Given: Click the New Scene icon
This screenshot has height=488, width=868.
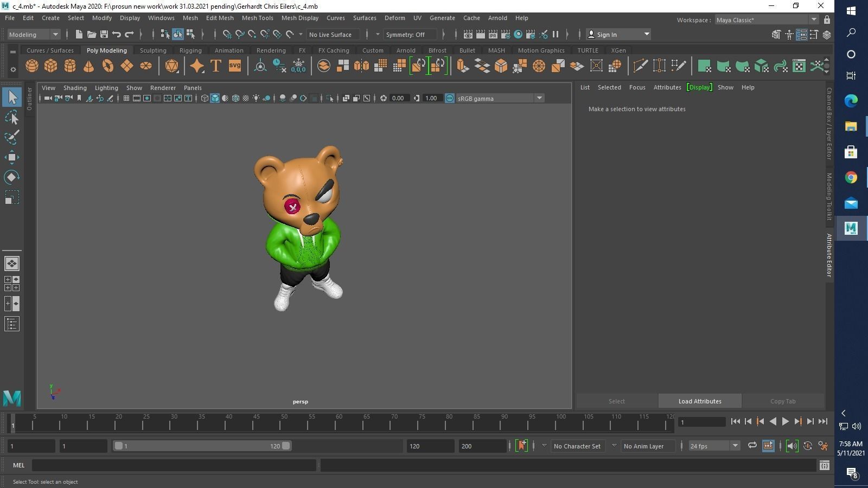Looking at the screenshot, I should tap(79, 34).
